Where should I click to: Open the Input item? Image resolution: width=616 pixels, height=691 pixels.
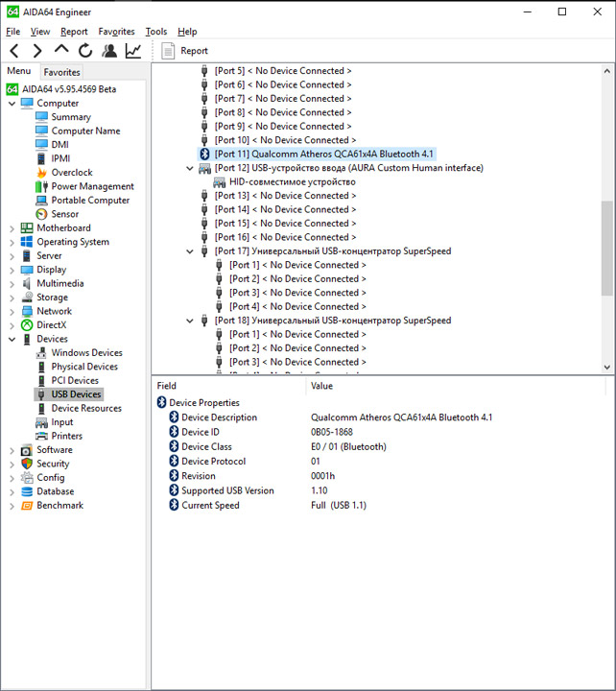point(62,422)
